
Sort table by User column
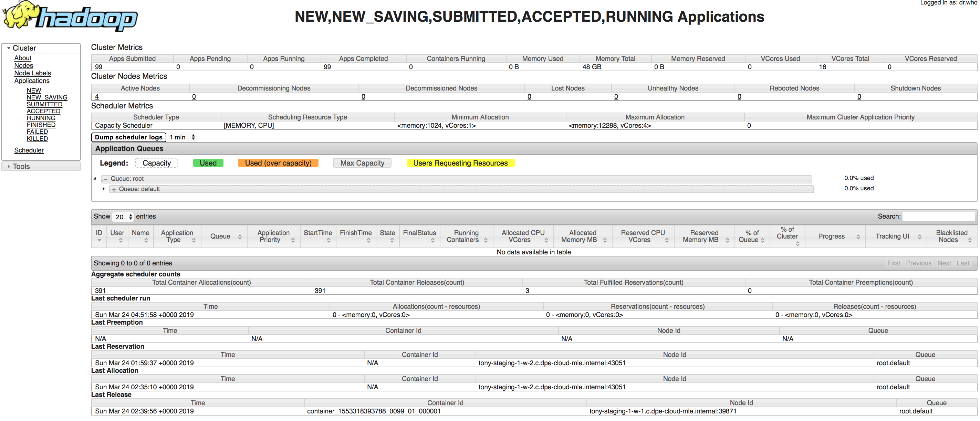(x=117, y=236)
